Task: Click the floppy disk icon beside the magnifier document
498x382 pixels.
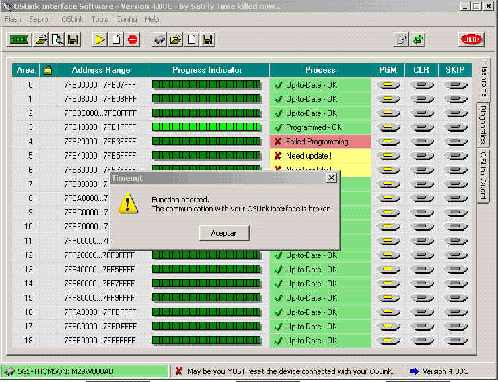Action: pos(73,40)
